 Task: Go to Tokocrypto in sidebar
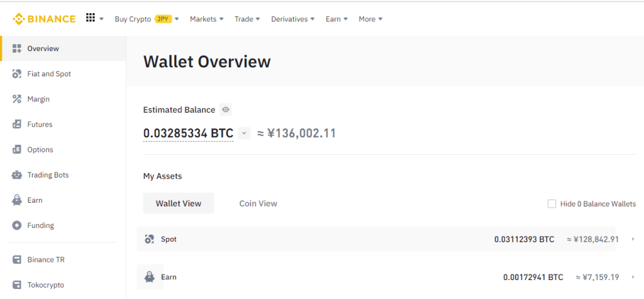[x=46, y=285]
